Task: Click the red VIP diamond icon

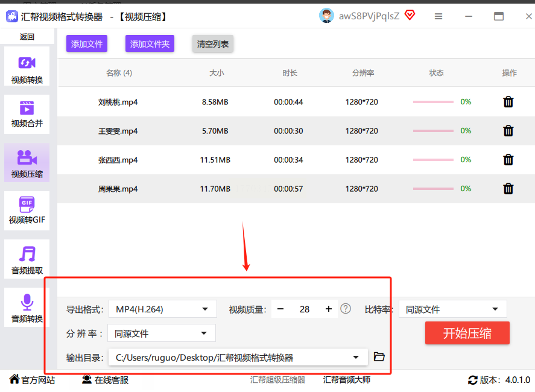Action: (410, 16)
